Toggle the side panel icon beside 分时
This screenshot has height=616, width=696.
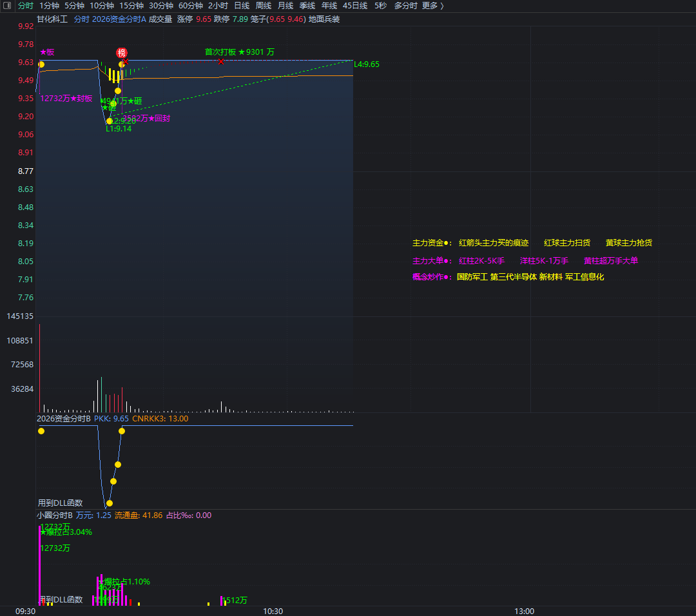point(7,5)
